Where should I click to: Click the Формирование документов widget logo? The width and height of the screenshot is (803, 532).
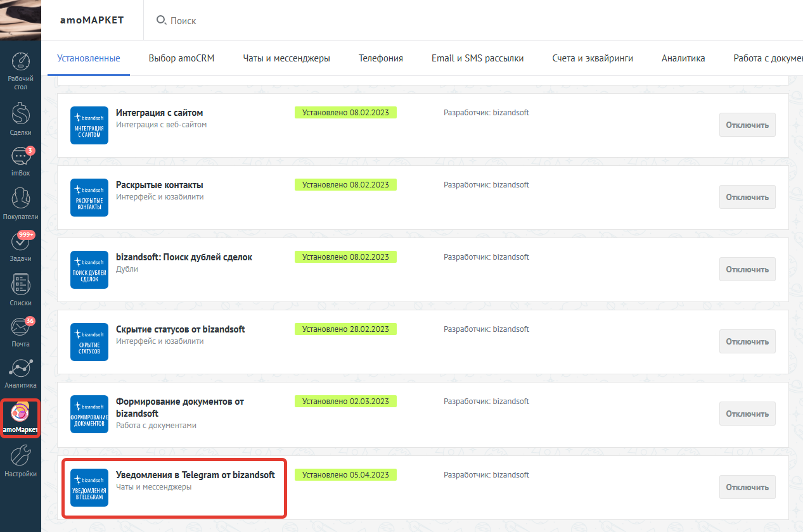(89, 414)
